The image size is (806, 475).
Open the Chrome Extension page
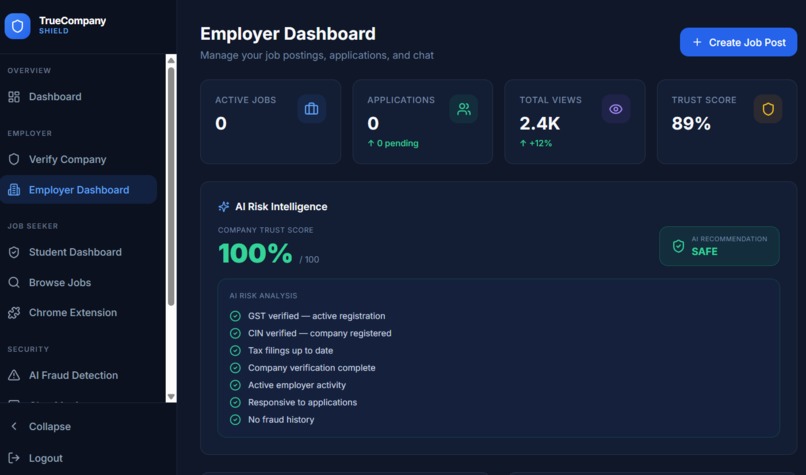pos(79,313)
